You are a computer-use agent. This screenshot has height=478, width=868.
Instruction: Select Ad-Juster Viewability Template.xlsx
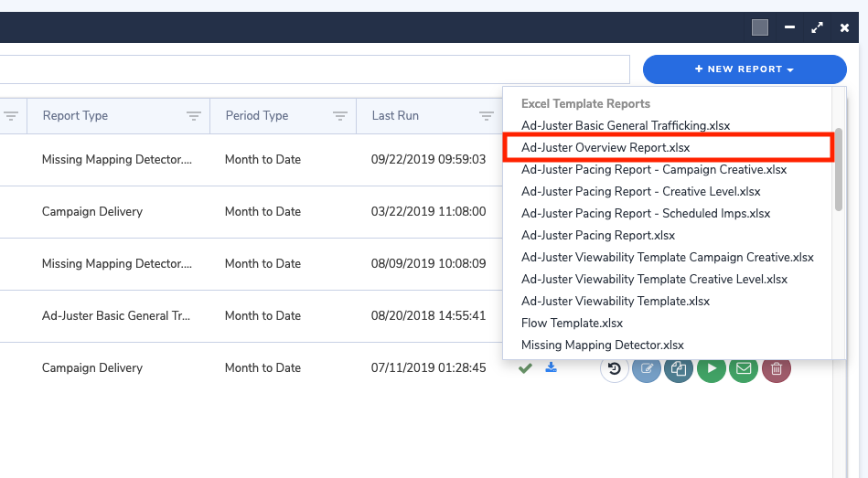point(615,301)
